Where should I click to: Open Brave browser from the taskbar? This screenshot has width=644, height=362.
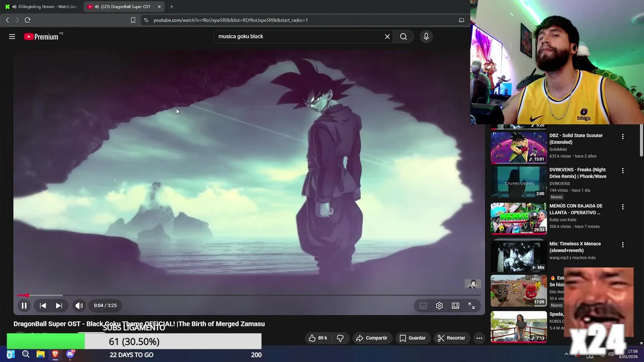pos(55,354)
